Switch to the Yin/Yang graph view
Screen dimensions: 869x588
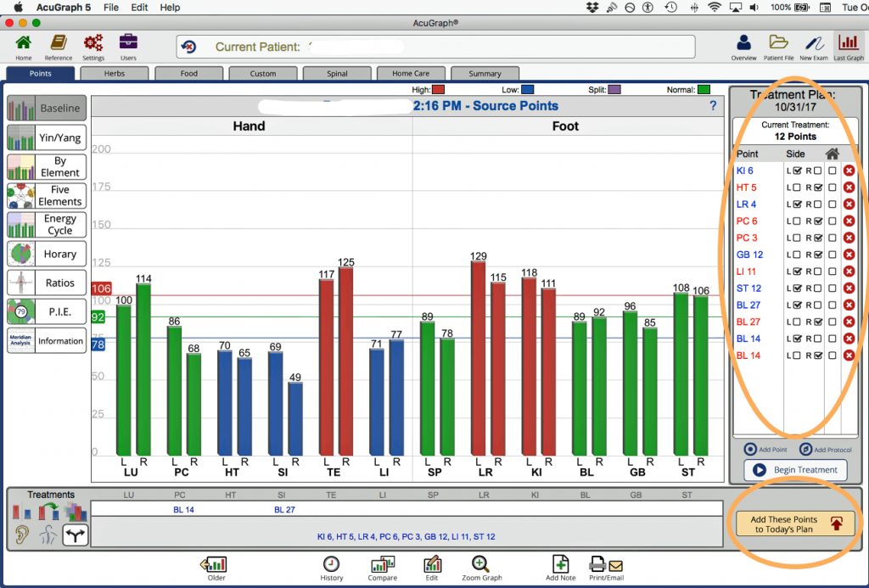tap(47, 137)
